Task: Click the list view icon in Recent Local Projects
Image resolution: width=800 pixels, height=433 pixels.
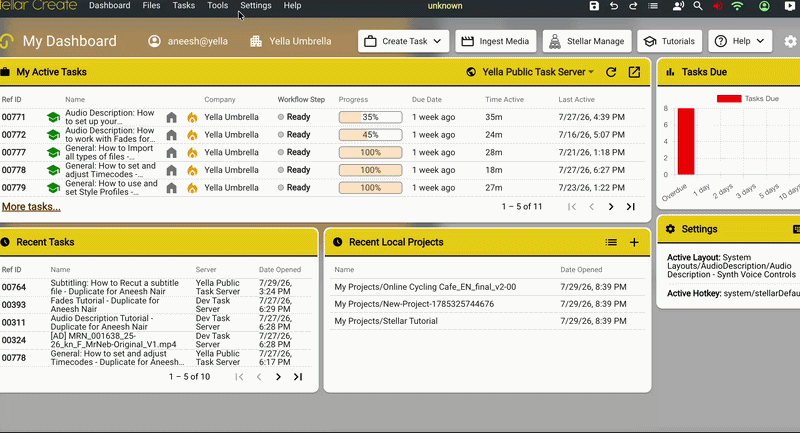Action: (611, 242)
